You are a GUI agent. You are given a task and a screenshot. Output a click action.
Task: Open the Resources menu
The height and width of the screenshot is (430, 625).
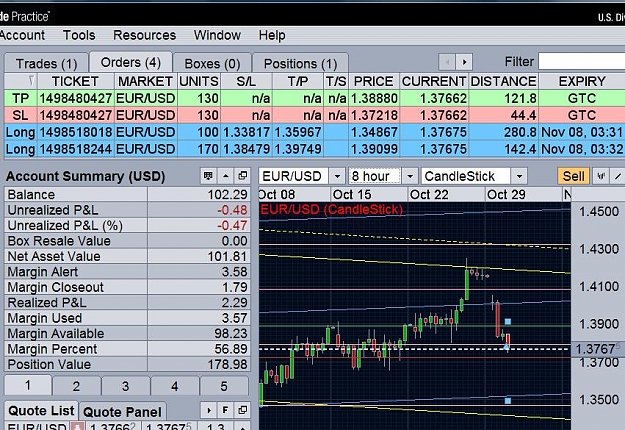coord(144,35)
